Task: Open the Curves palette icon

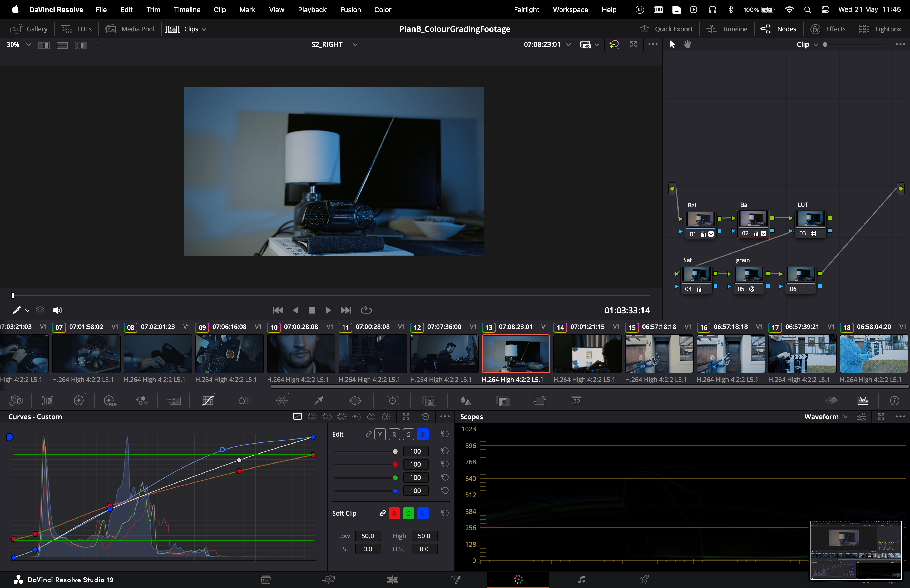Action: click(208, 401)
